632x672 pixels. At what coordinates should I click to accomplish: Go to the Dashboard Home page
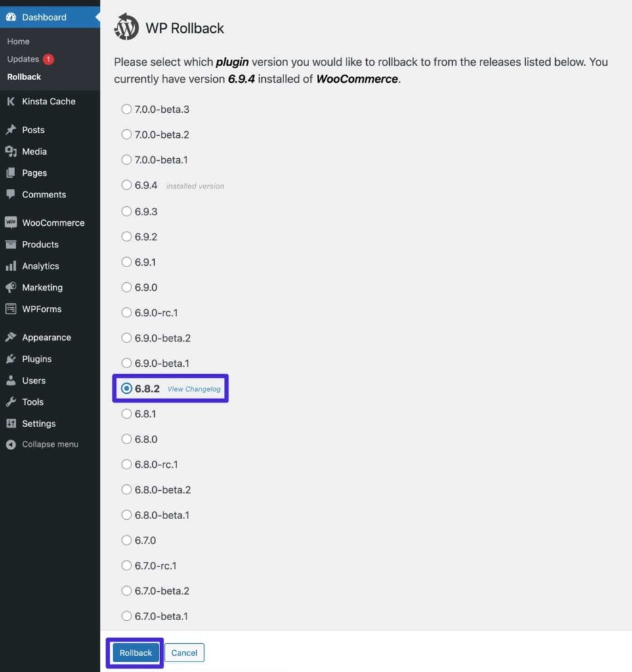tap(18, 41)
